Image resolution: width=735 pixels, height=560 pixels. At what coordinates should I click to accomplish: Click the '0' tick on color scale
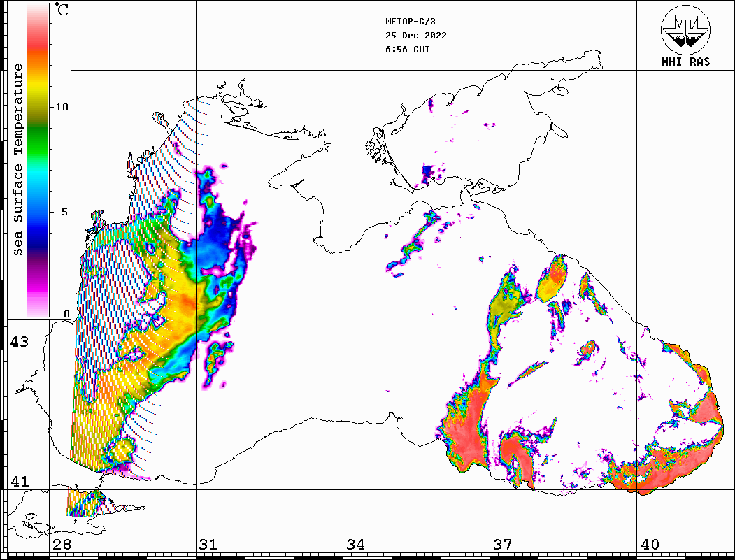[66, 314]
